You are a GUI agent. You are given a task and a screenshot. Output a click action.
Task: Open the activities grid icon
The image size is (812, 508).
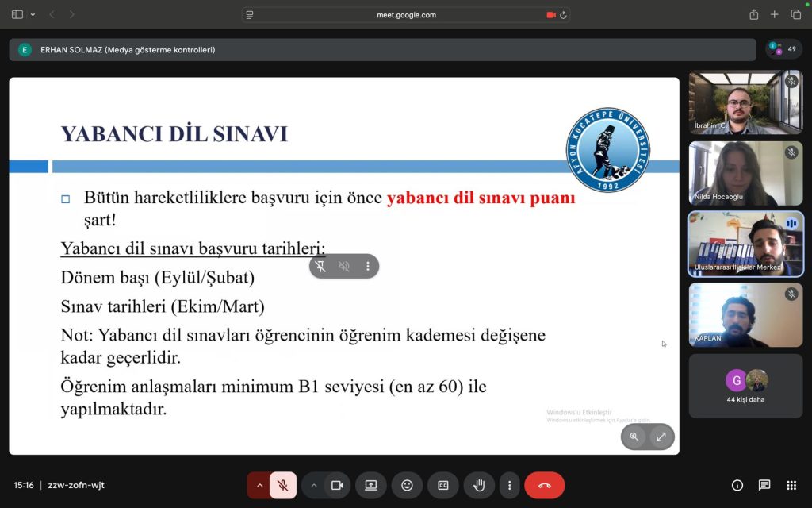click(791, 485)
